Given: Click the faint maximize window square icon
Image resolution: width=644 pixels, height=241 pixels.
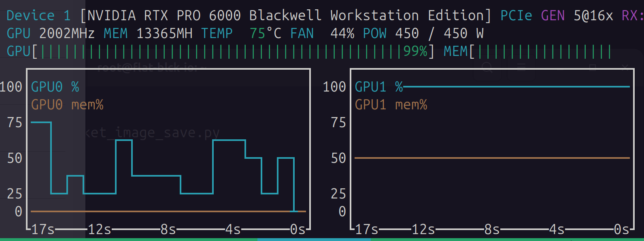Looking at the screenshot, I should (x=593, y=67).
